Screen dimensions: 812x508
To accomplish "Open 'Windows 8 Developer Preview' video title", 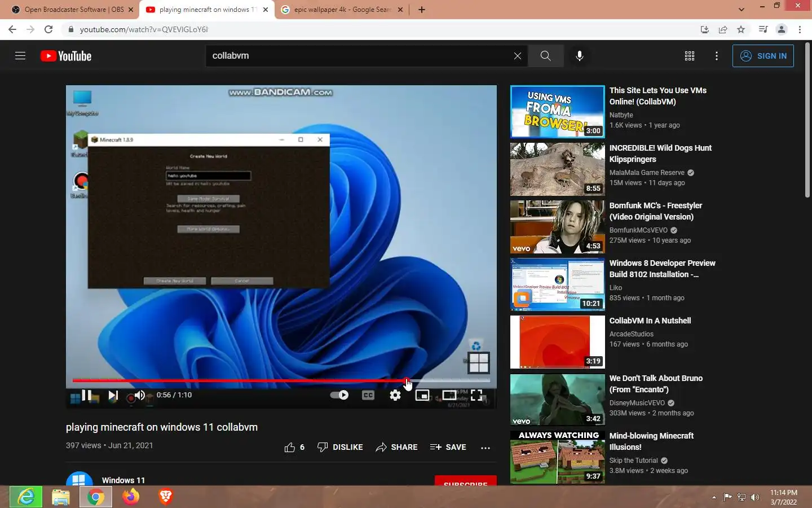I will click(x=662, y=269).
